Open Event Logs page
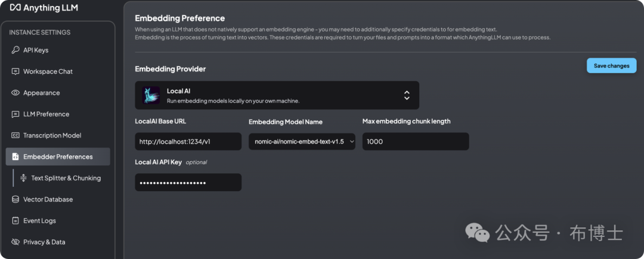644x259 pixels. [x=58, y=221]
